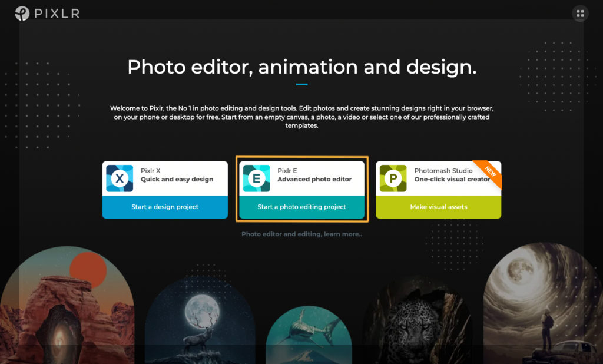Screen dimensions: 603x364
Task: Click the teal underline below the heading
Action: [x=301, y=83]
